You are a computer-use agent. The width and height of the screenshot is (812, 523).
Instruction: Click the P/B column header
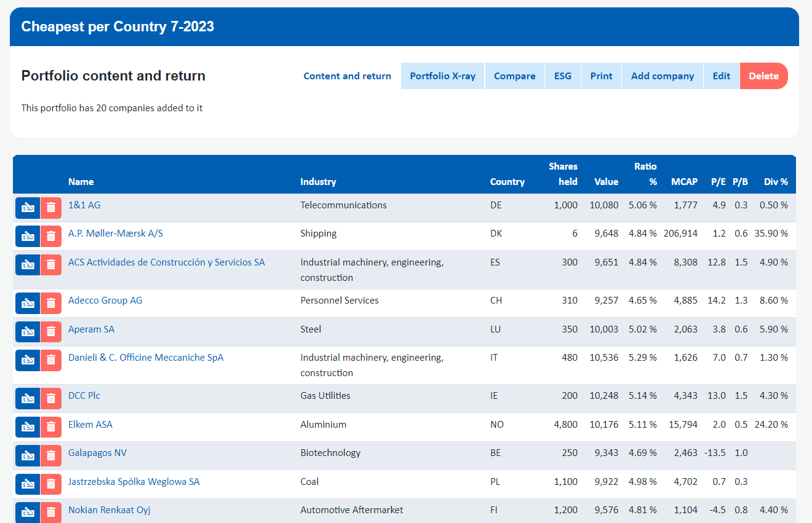point(741,182)
